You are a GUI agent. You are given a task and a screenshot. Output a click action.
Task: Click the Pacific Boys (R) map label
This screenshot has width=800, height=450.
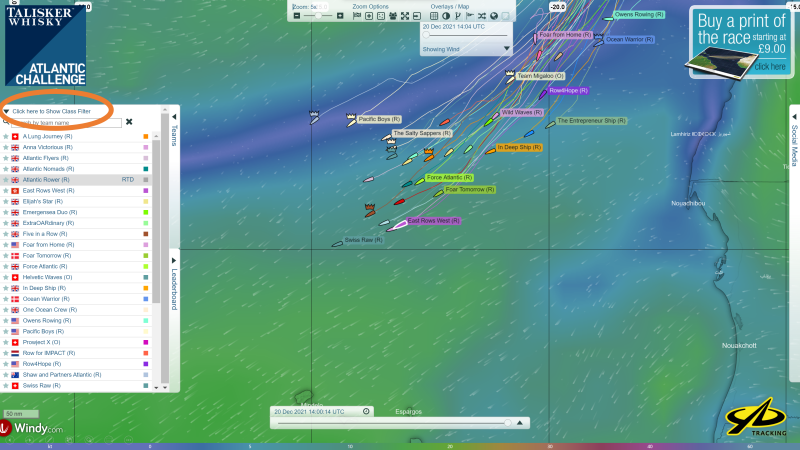tap(379, 119)
